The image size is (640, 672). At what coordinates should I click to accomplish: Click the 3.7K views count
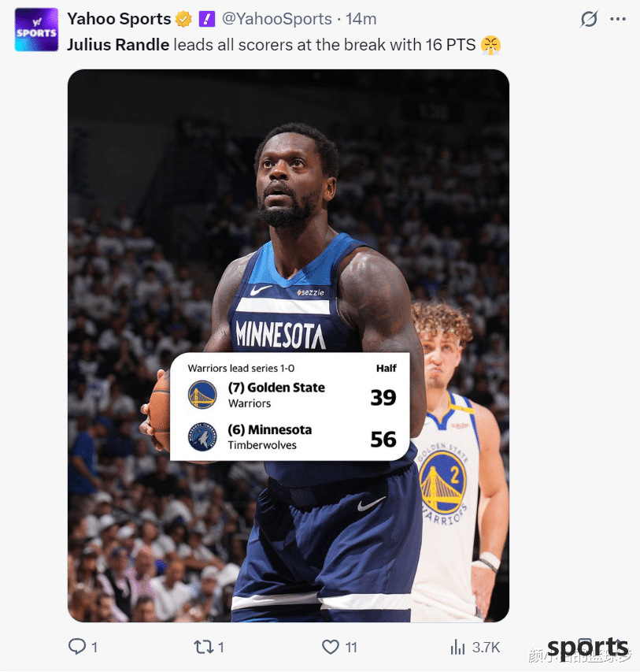486,647
